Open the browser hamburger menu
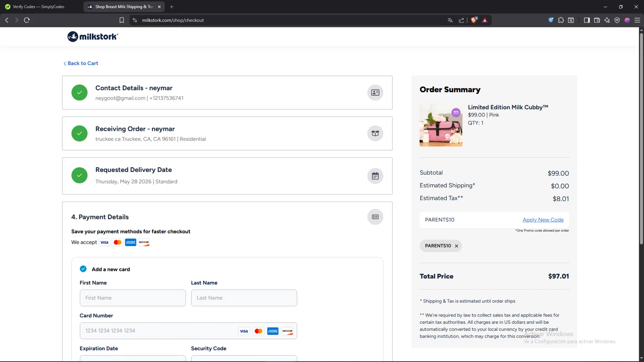The image size is (644, 362). click(637, 20)
